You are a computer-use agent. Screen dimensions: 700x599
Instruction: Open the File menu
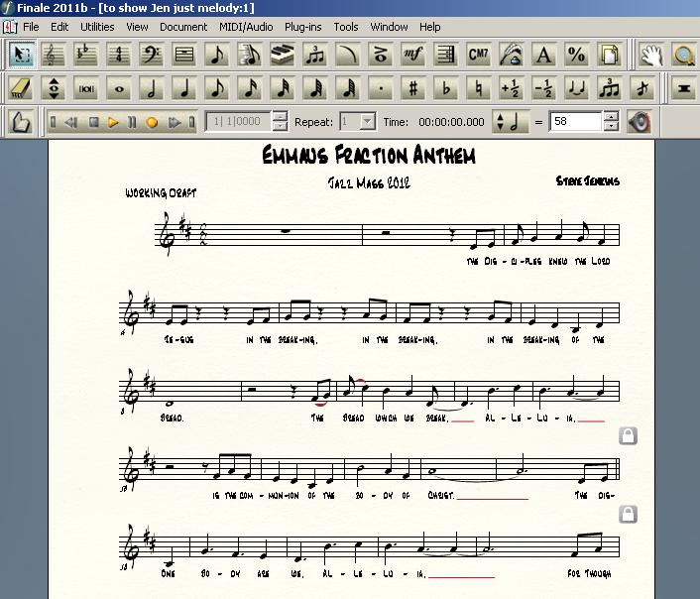click(31, 27)
